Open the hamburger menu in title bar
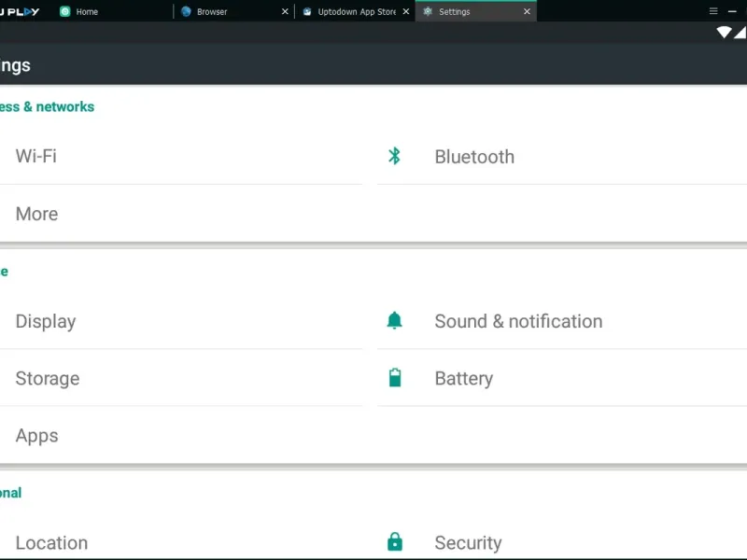The height and width of the screenshot is (560, 747). [x=713, y=11]
